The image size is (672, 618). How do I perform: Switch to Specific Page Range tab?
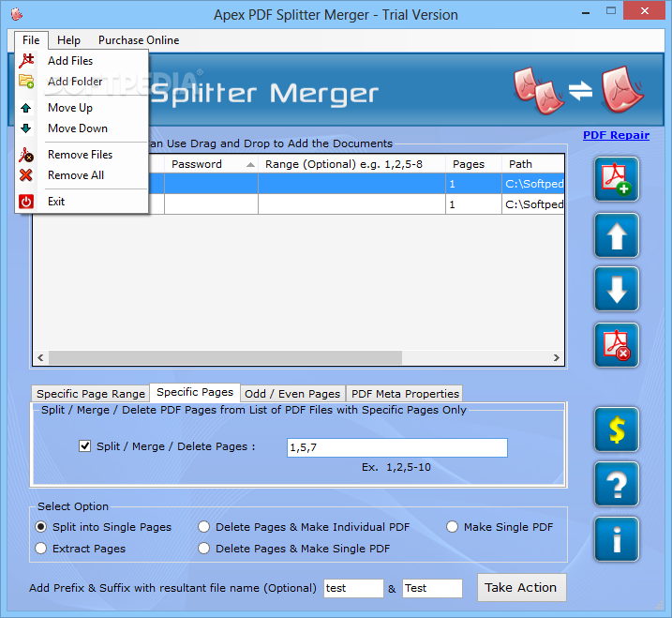(90, 393)
